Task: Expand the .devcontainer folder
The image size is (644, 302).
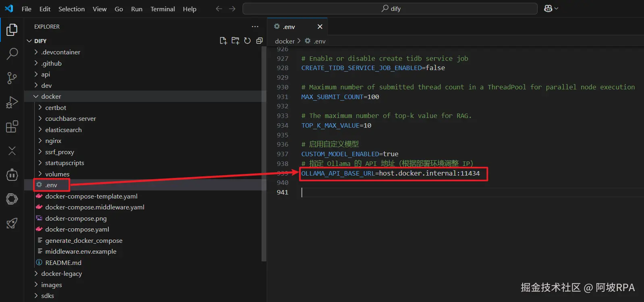Action: pos(145,52)
